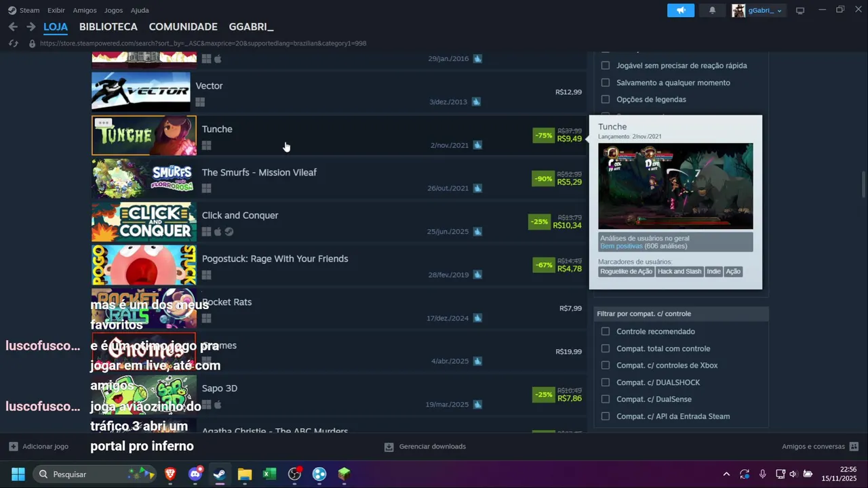Click the Windows Start button
This screenshot has width=868, height=488.
18,474
